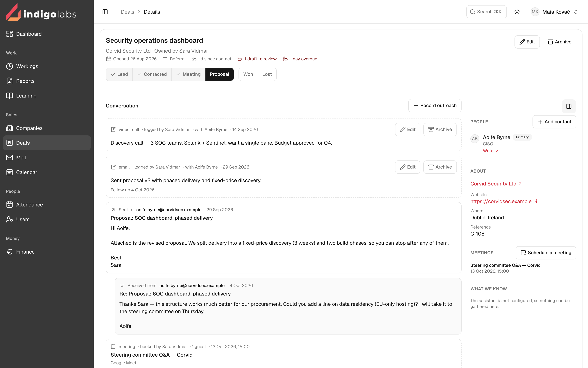Archive the Security operations dashboard deal
588x368 pixels.
tap(559, 42)
